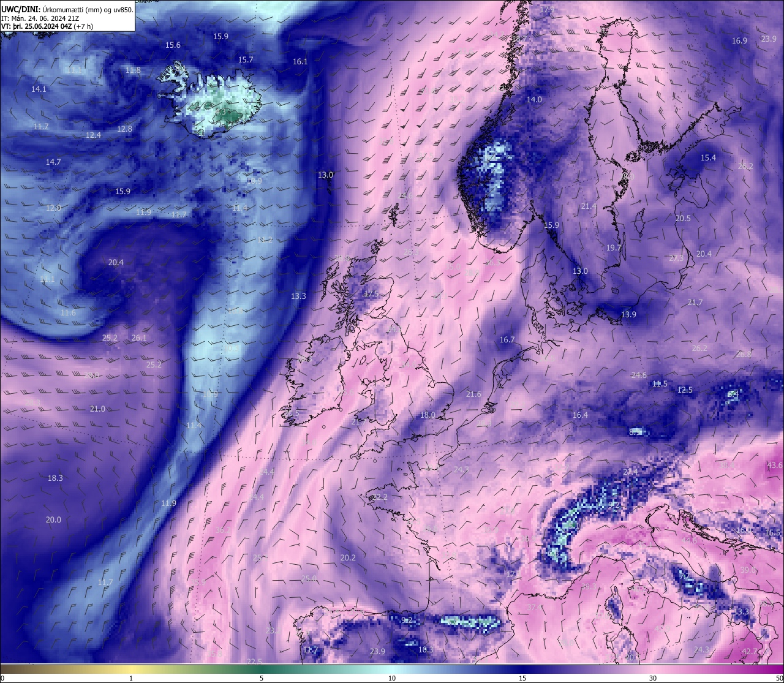Click the 15.4 value over Finland
Viewport: 784px width, 683px height.
coord(708,158)
